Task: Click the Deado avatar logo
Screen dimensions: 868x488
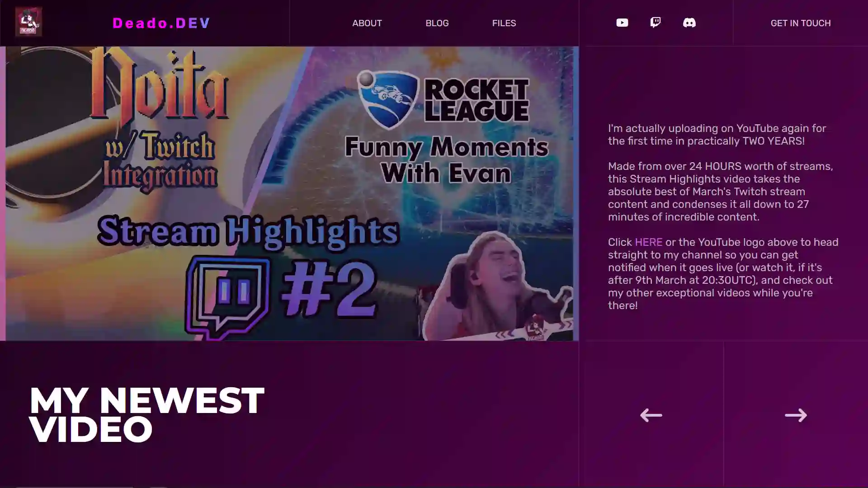Action: 28,22
